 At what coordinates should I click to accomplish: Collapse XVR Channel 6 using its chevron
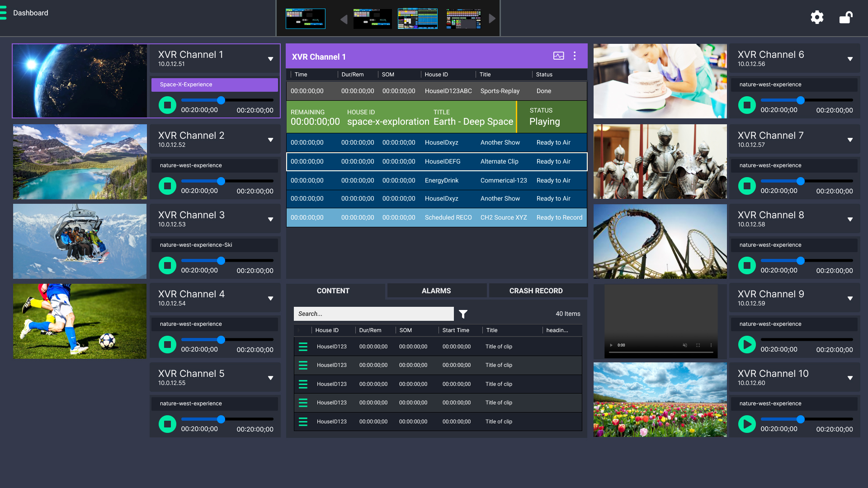(849, 59)
